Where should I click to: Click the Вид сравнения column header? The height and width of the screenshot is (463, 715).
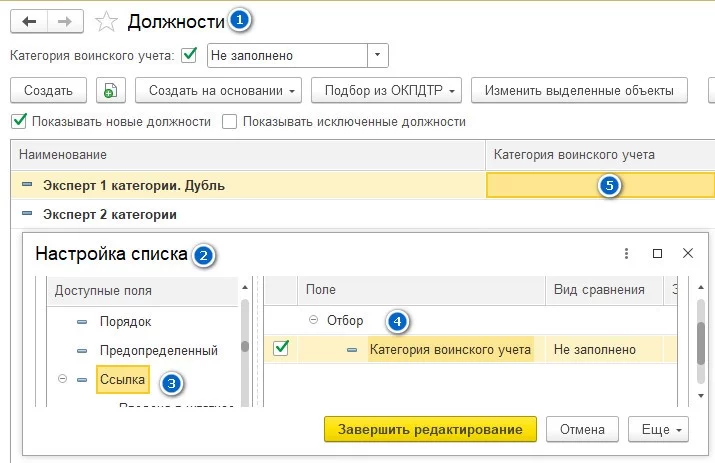coord(604,290)
